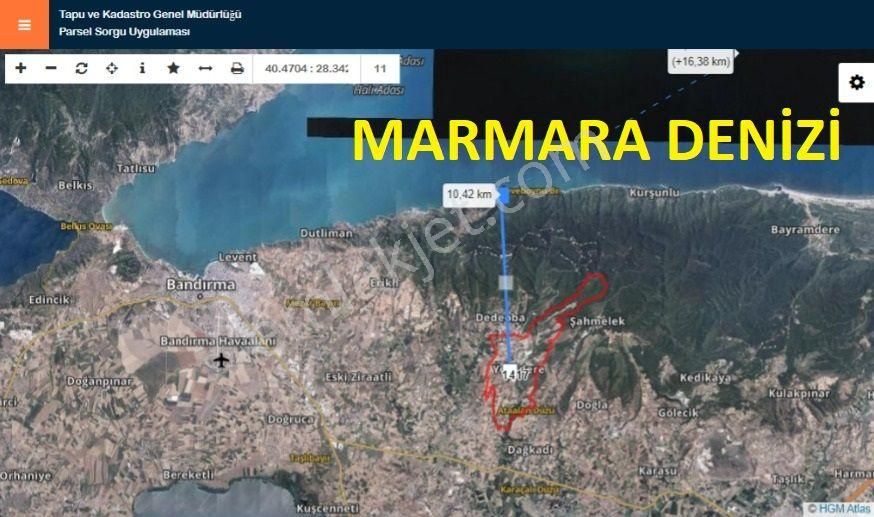Viewport: 874px width, 517px height.
Task: Click the zoom level box showing 11
Action: click(x=380, y=69)
